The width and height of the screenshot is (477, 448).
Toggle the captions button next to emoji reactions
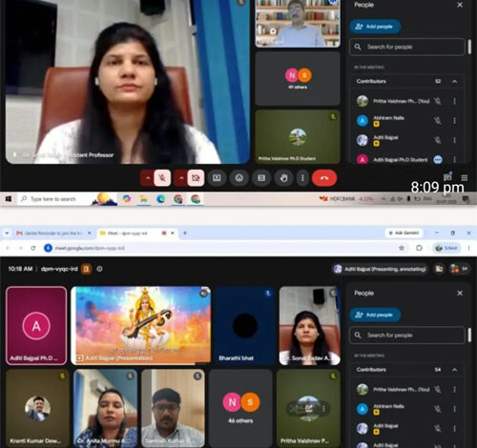(x=261, y=178)
